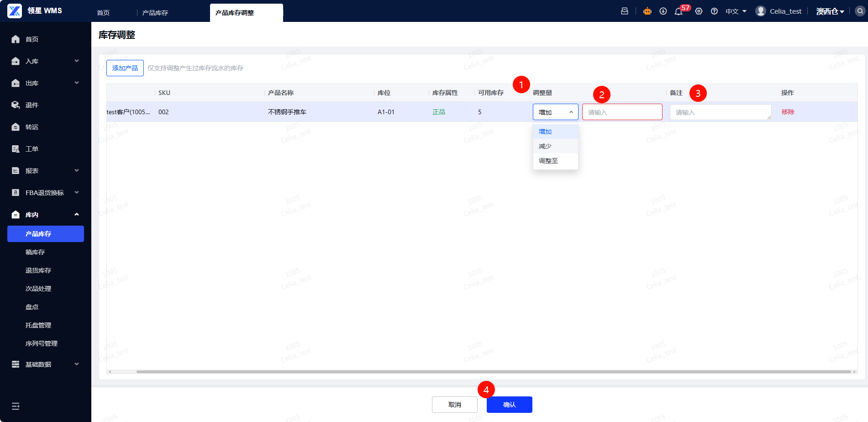Expand the 出库 menu chevron
Image resolution: width=868 pixels, height=422 pixels.
tap(77, 83)
